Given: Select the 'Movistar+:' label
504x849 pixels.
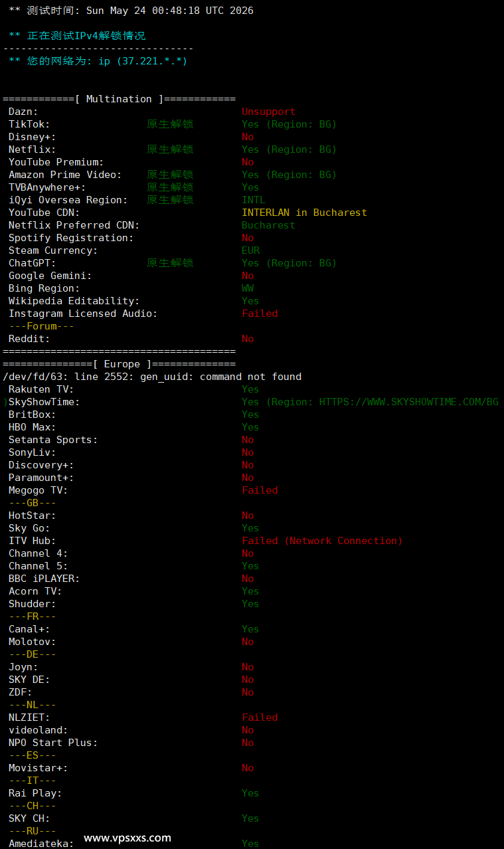Looking at the screenshot, I should click(39, 768).
